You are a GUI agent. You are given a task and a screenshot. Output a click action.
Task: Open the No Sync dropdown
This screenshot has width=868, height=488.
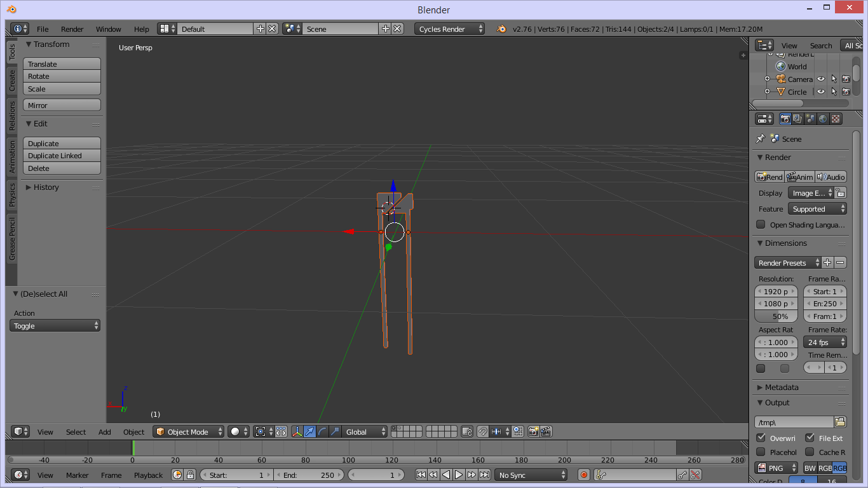click(531, 475)
